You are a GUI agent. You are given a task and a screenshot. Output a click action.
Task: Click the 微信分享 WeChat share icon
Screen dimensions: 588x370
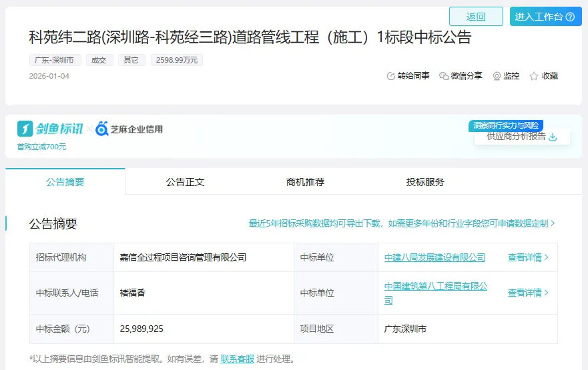[444, 76]
